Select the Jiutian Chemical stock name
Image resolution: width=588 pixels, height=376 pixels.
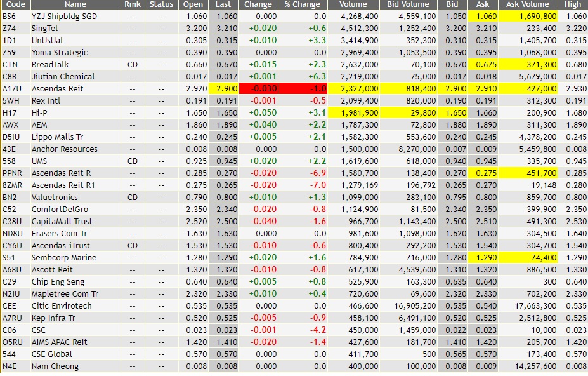click(x=63, y=77)
